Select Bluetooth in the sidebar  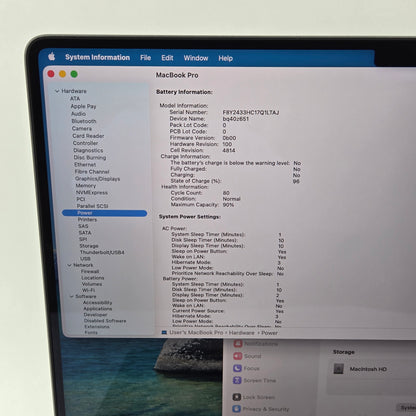coord(84,121)
